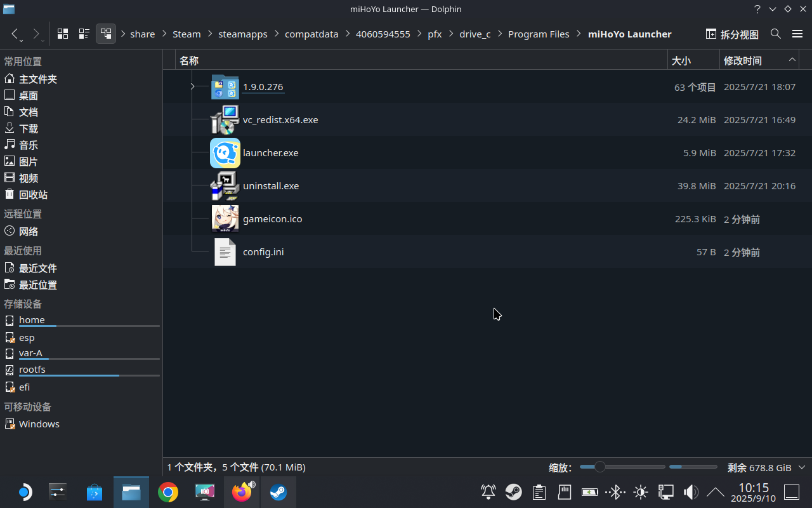The height and width of the screenshot is (508, 812).
Task: Click the 图片 pictures icon in sidebar
Action: 10,161
